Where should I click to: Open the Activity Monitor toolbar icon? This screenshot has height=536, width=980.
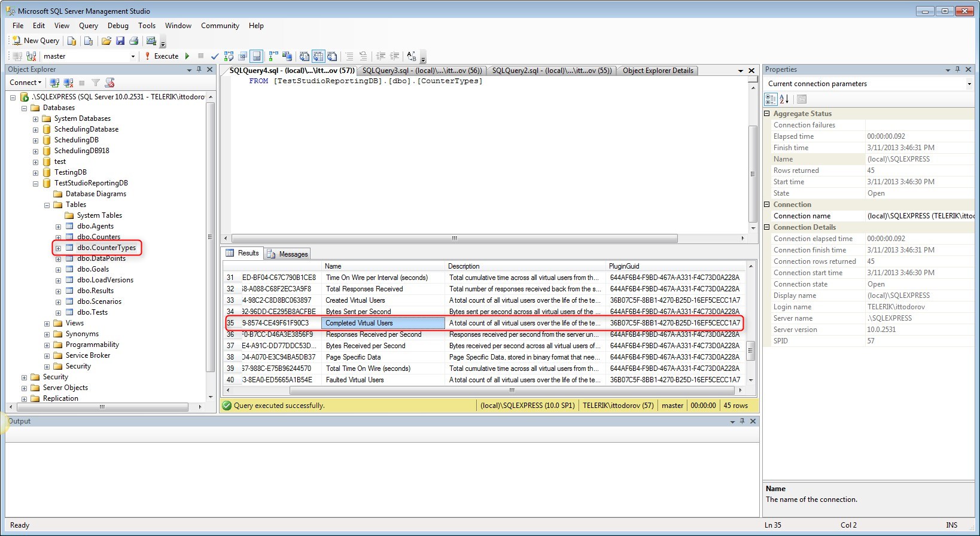click(151, 41)
